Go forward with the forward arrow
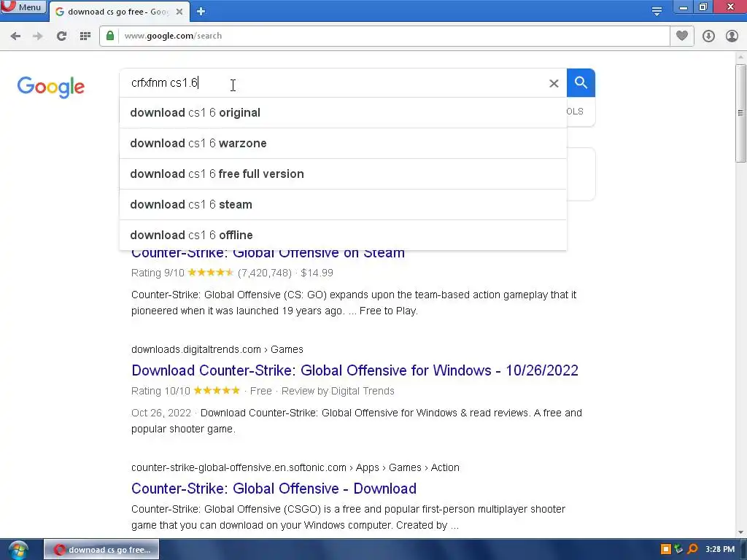 coord(38,36)
